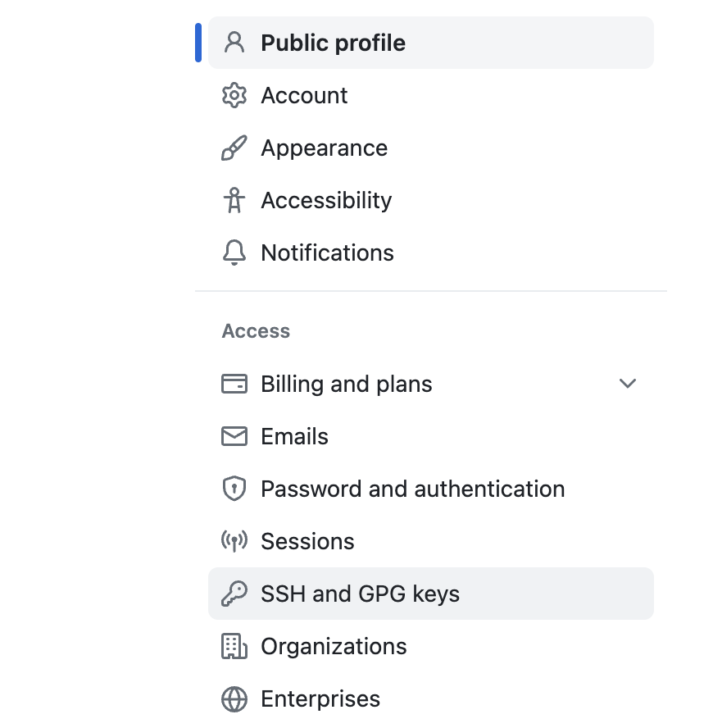
Task: Expand the Billing and plans chevron
Action: click(x=628, y=384)
